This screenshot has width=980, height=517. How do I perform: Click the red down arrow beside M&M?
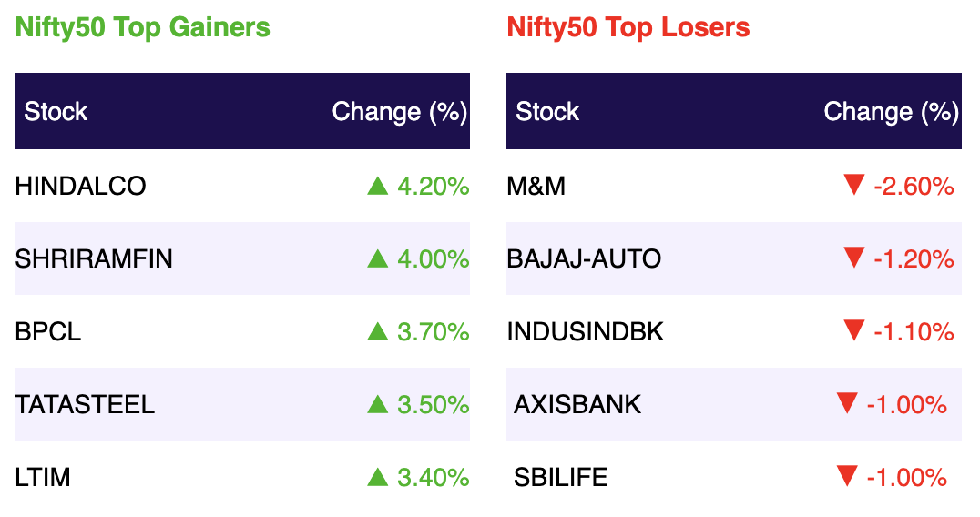853,186
